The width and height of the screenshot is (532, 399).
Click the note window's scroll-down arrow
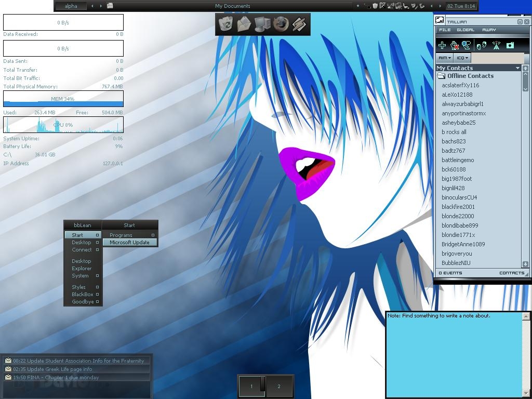click(526, 394)
